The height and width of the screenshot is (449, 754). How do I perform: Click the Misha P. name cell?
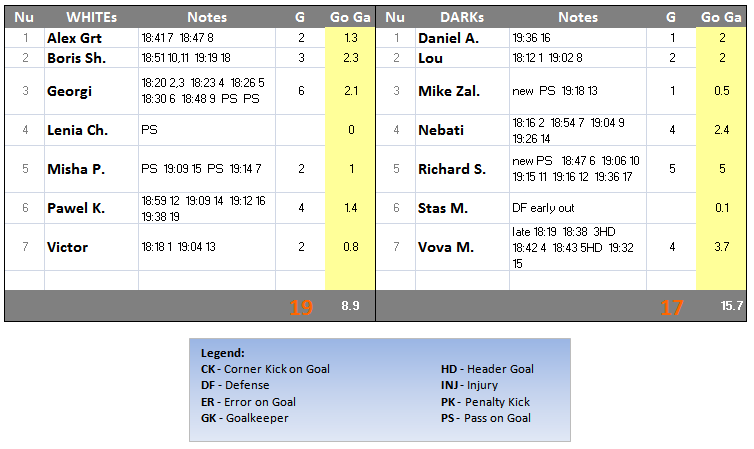click(x=76, y=169)
